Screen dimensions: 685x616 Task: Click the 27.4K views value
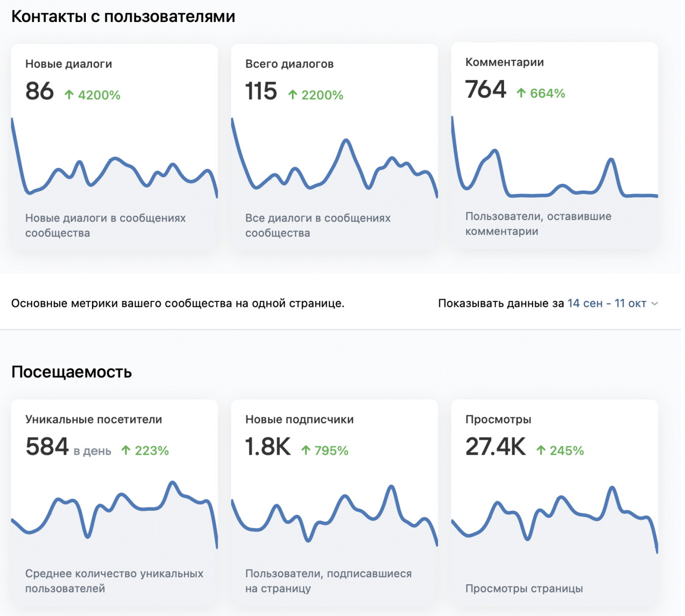click(x=495, y=447)
